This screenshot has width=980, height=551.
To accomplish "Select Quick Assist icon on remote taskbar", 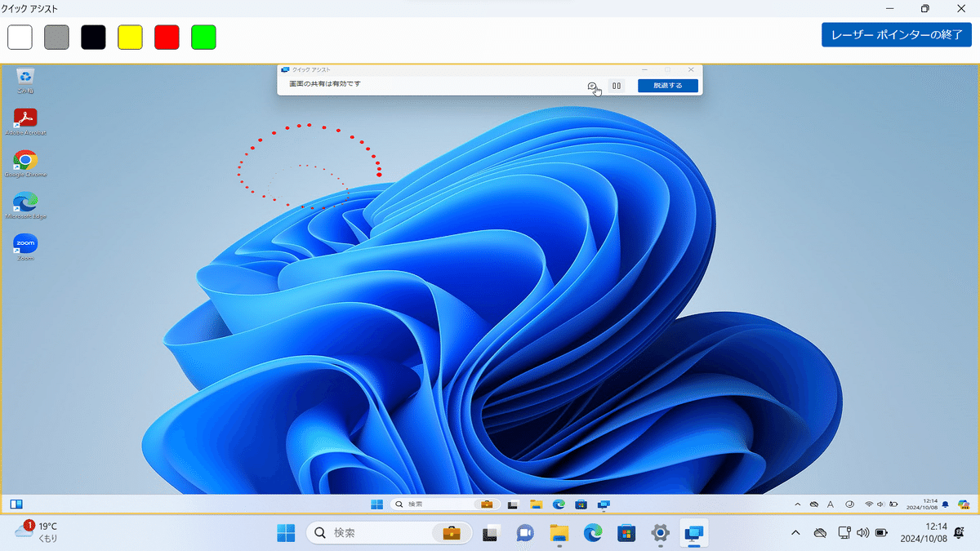I will pos(604,504).
